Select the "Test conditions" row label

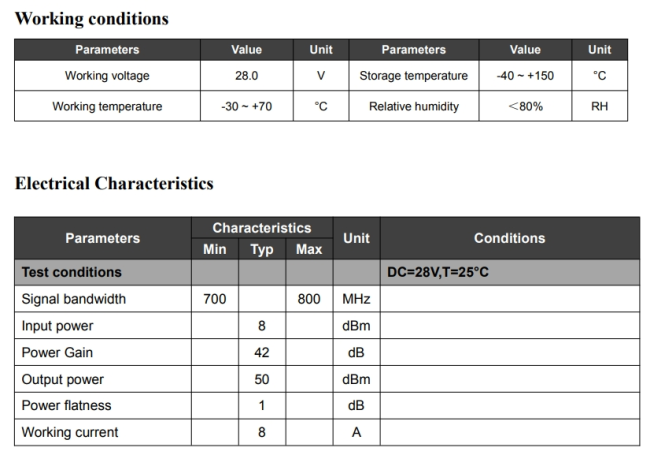coord(71,272)
